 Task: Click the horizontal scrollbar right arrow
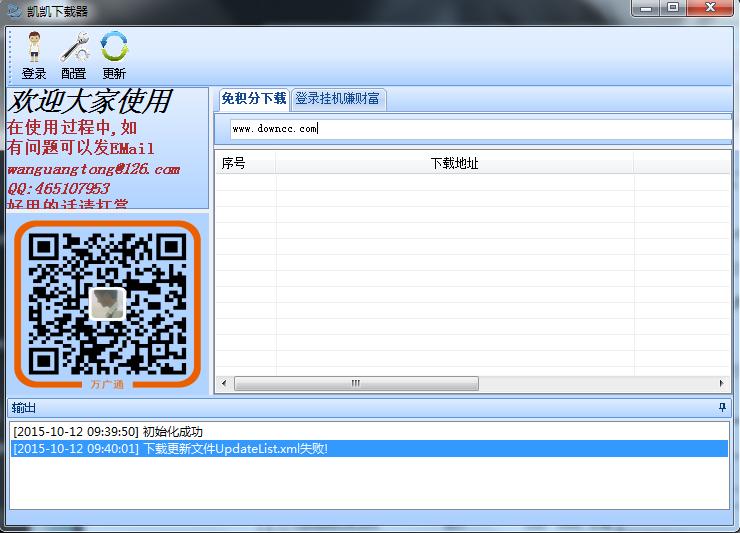tap(722, 383)
